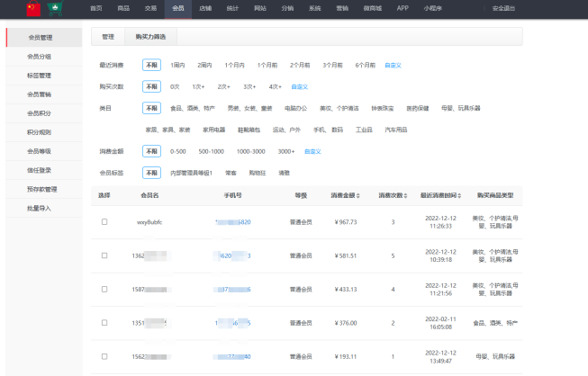Filter 类目 by 家用电器

pyautogui.click(x=213, y=130)
